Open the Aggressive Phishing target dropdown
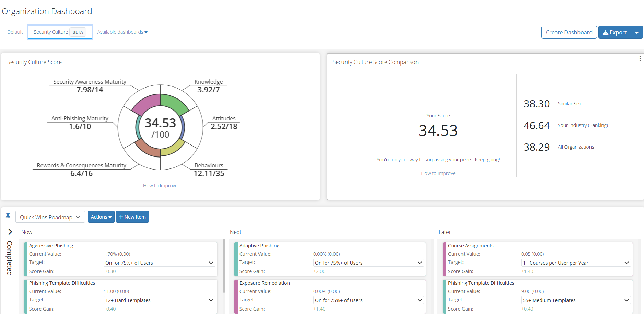644x314 pixels. 159,263
